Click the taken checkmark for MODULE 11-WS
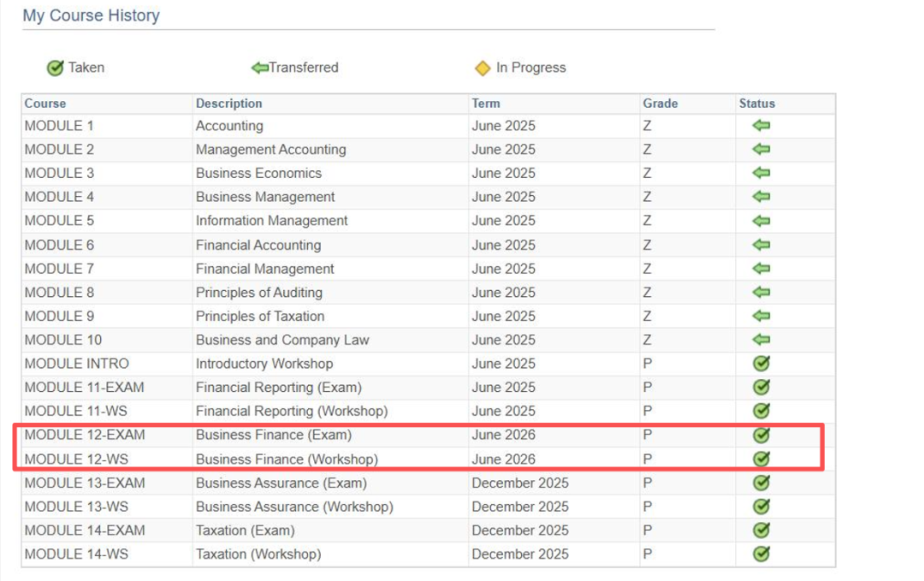The height and width of the screenshot is (581, 924). [x=761, y=411]
